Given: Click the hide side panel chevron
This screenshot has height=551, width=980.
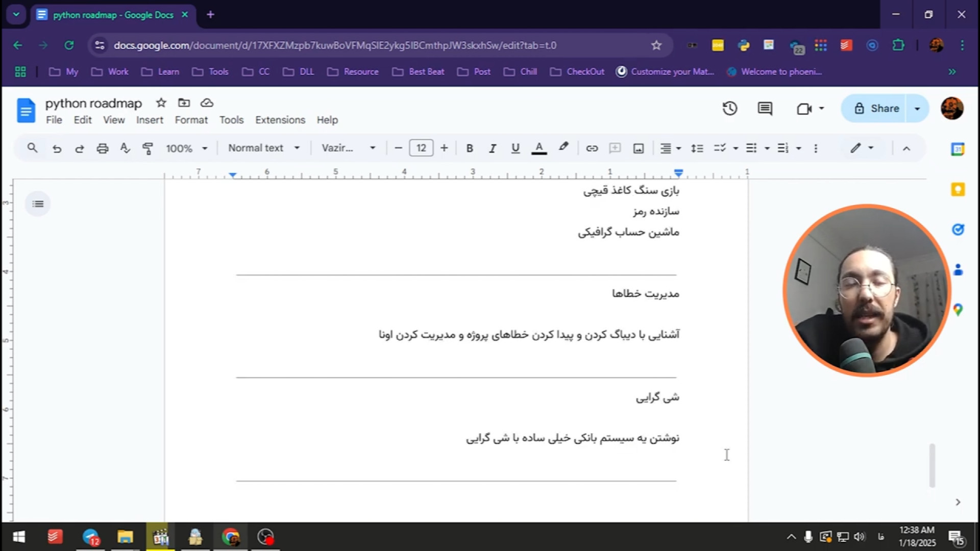Looking at the screenshot, I should [x=958, y=502].
